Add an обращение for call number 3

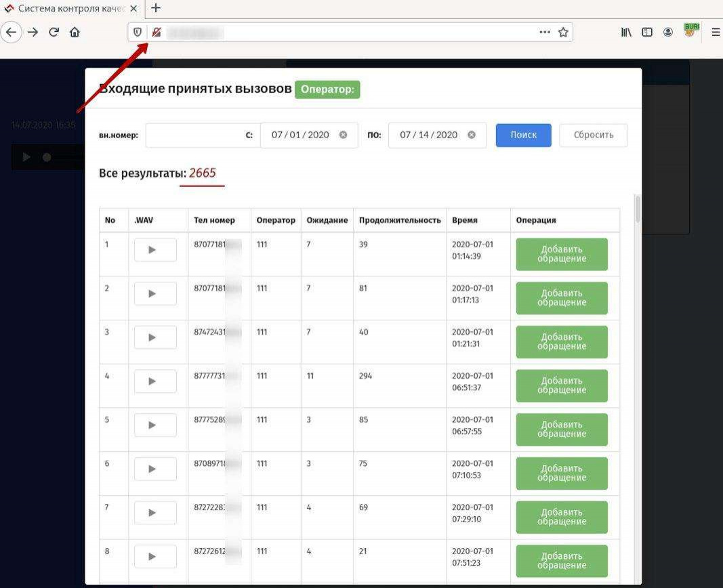tap(562, 342)
